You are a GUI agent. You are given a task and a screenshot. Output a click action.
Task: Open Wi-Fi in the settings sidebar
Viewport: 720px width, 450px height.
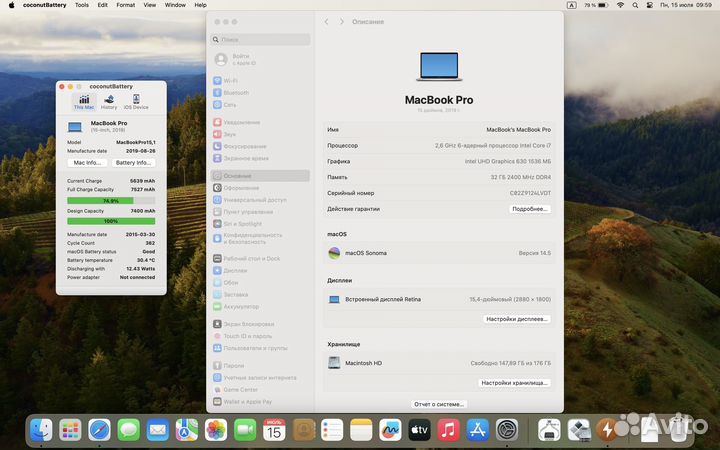pyautogui.click(x=260, y=81)
